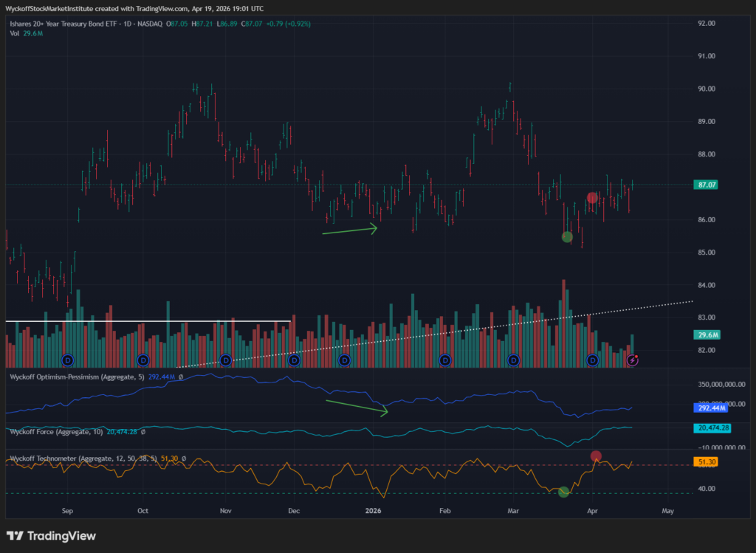Click the green circle on the Technometer pane
Viewport: 756px width, 553px height.
564,492
